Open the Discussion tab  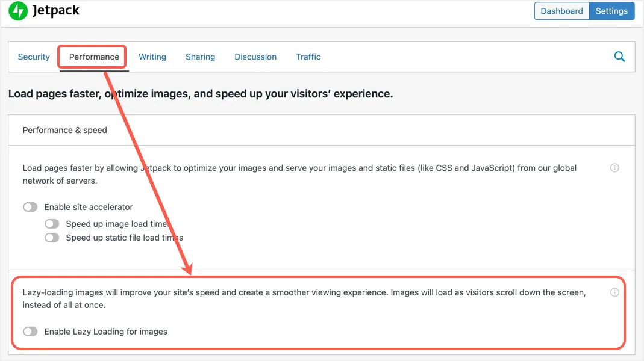pyautogui.click(x=255, y=57)
